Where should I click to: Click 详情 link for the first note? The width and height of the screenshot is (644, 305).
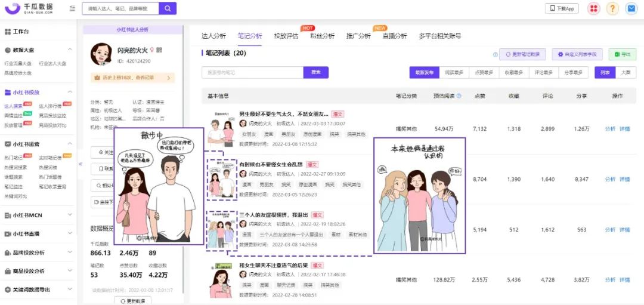[x=624, y=129]
